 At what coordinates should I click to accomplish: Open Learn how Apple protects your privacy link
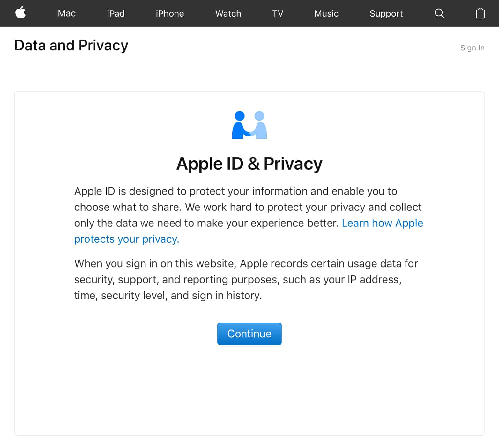pyautogui.click(x=382, y=223)
